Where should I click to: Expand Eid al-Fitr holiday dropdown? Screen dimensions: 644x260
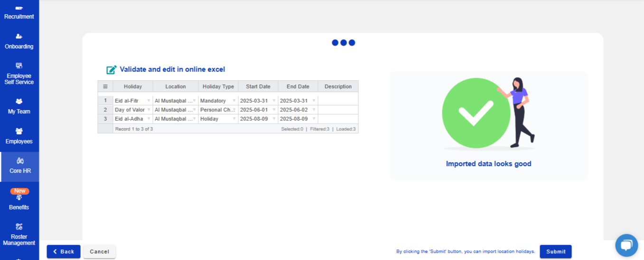click(x=149, y=101)
